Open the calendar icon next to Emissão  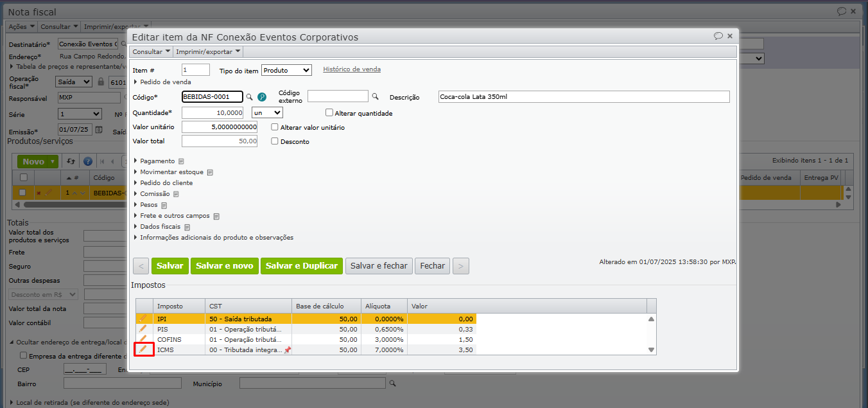(x=99, y=130)
